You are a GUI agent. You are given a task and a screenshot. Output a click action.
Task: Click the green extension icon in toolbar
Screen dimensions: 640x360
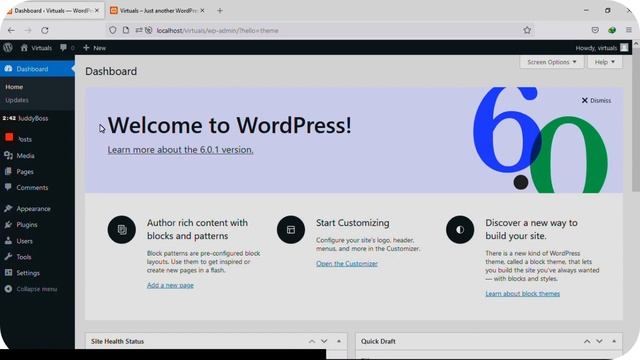(x=612, y=30)
